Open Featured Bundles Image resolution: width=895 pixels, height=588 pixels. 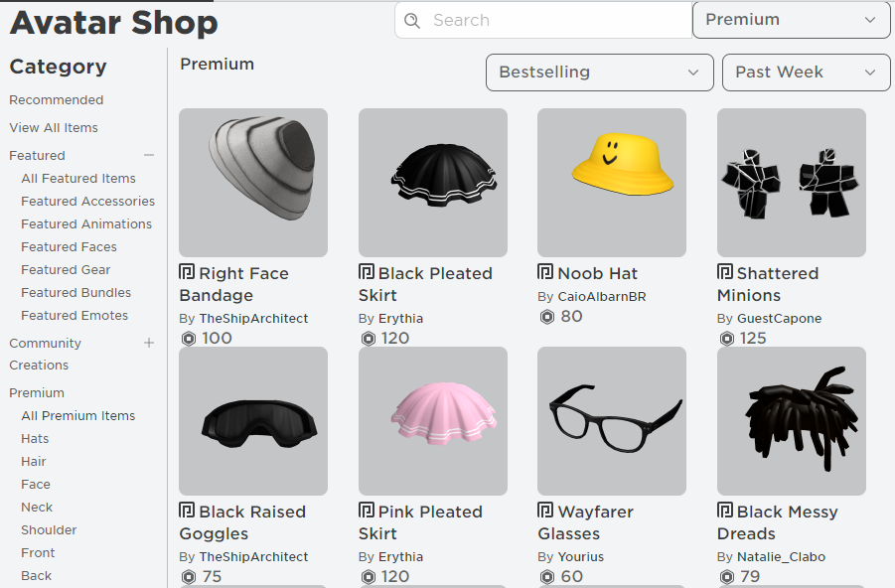click(75, 293)
